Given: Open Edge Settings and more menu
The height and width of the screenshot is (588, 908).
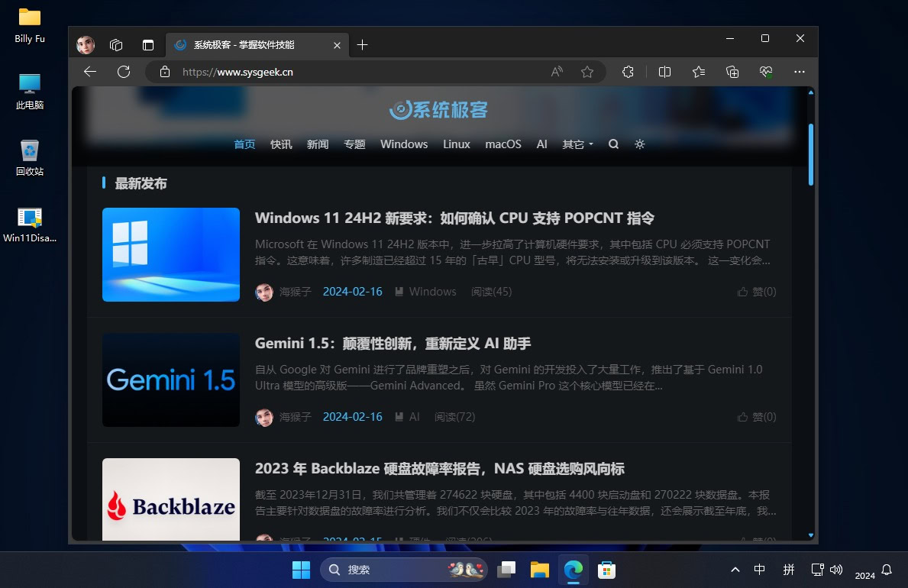Looking at the screenshot, I should pos(799,72).
